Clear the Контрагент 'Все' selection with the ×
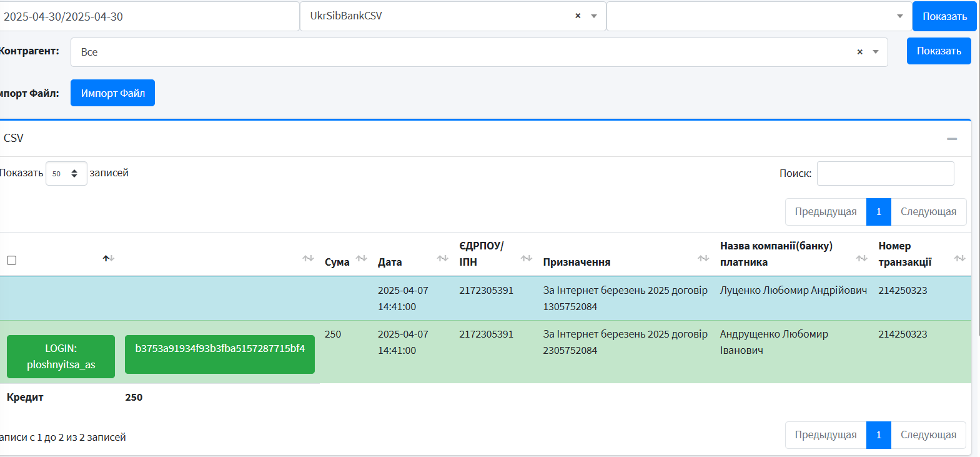 (x=860, y=52)
